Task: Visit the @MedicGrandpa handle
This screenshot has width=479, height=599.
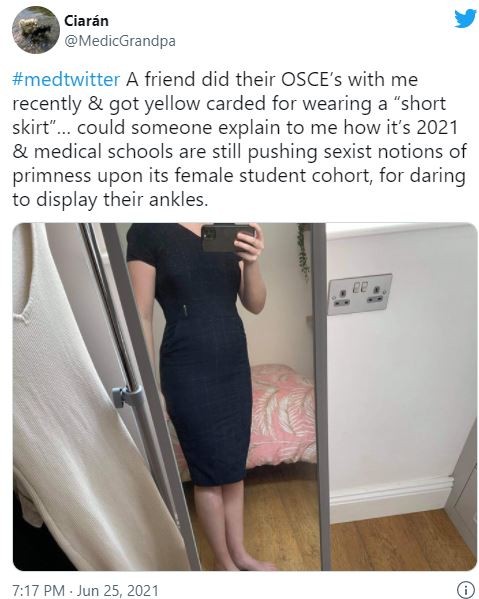Action: 120,41
